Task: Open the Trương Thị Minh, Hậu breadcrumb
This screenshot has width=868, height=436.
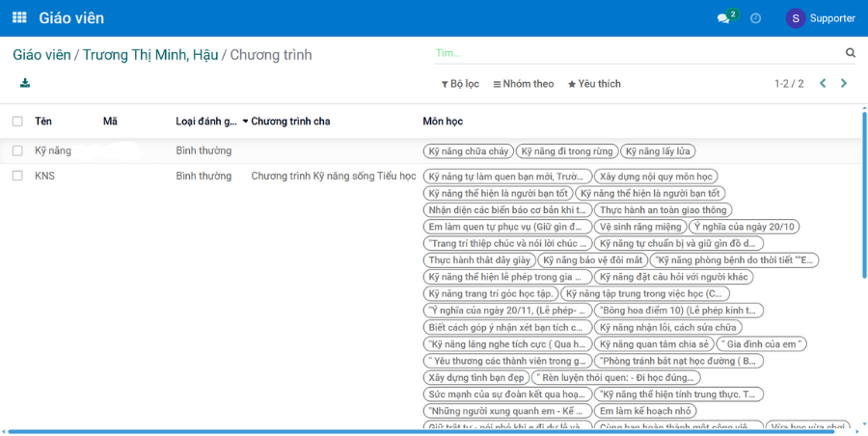Action: pyautogui.click(x=149, y=55)
